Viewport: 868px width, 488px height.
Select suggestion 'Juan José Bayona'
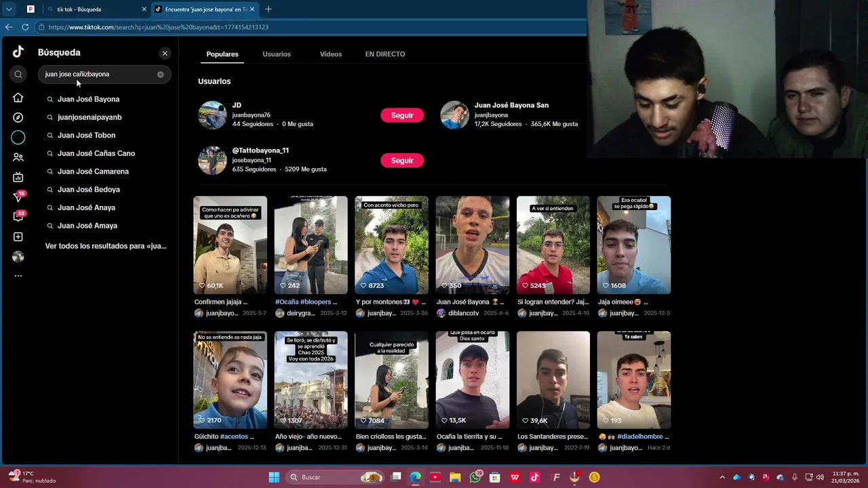[88, 99]
